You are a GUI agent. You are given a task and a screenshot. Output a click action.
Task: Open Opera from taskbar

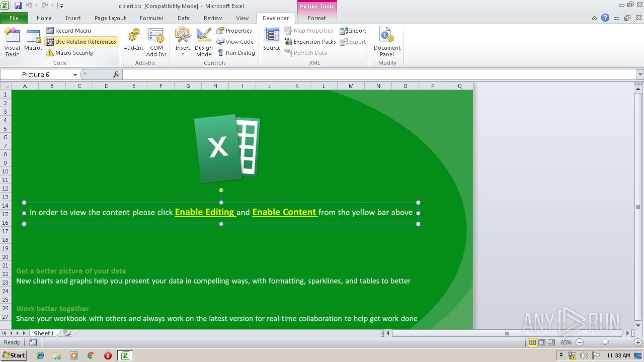point(108,355)
